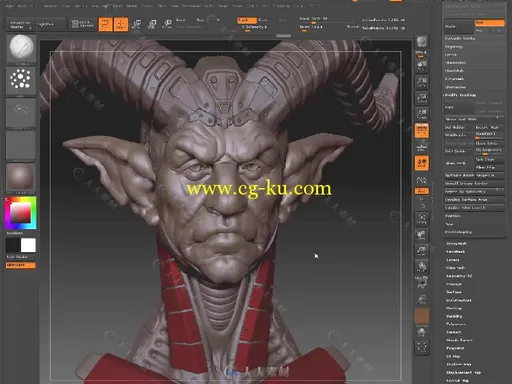This screenshot has width=512, height=384.
Task: Open the Preferences menu
Action: [x=191, y=6]
